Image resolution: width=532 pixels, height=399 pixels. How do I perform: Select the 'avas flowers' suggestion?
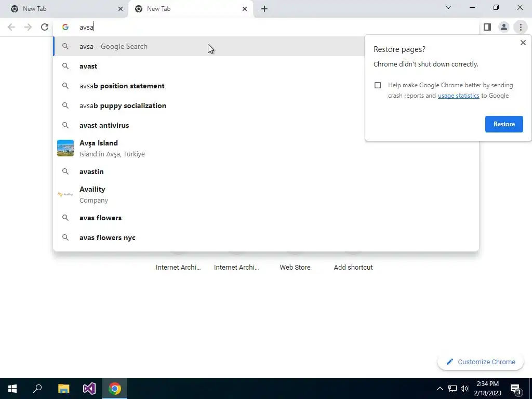pos(265,218)
